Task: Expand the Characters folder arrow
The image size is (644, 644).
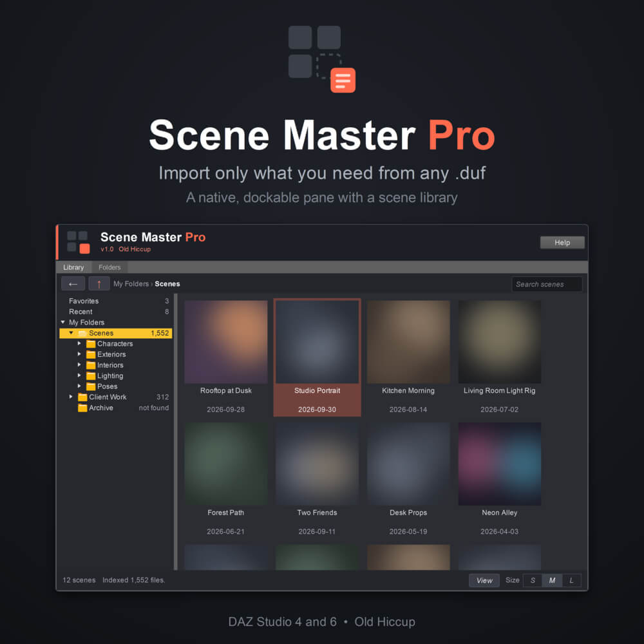Action: tap(79, 343)
